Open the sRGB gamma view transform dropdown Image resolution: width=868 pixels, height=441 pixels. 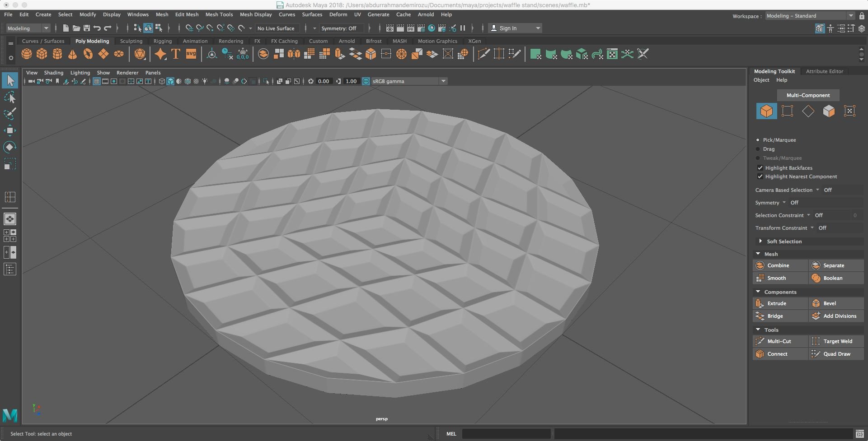pyautogui.click(x=409, y=81)
